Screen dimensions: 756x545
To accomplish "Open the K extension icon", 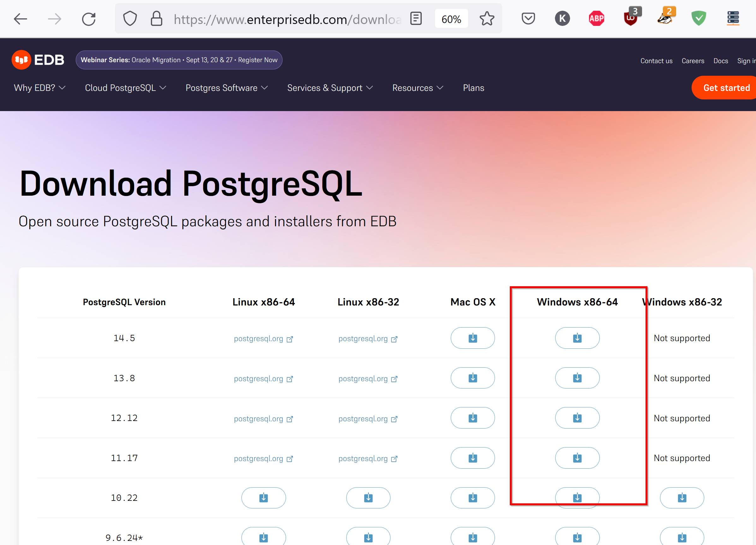I will tap(562, 19).
